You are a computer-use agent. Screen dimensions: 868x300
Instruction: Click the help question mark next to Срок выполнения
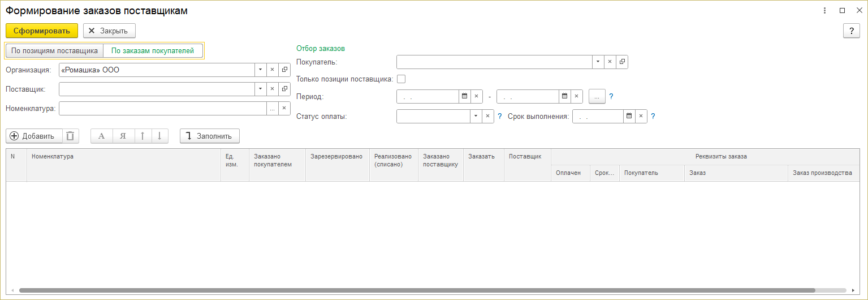pos(653,116)
